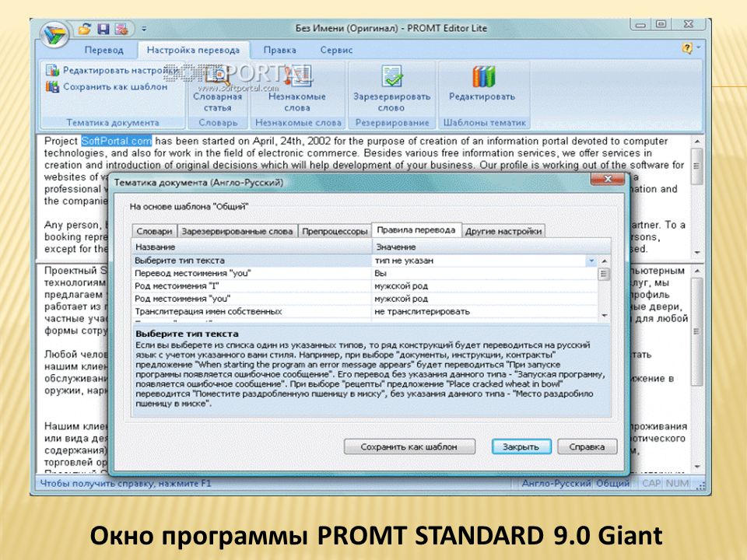Open the Перевод ribbon tab
The image size is (747, 560).
pyautogui.click(x=103, y=50)
